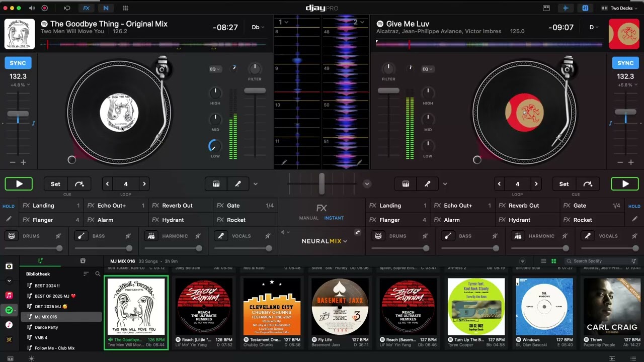
Task: Click the crossfader handle
Action: click(321, 184)
